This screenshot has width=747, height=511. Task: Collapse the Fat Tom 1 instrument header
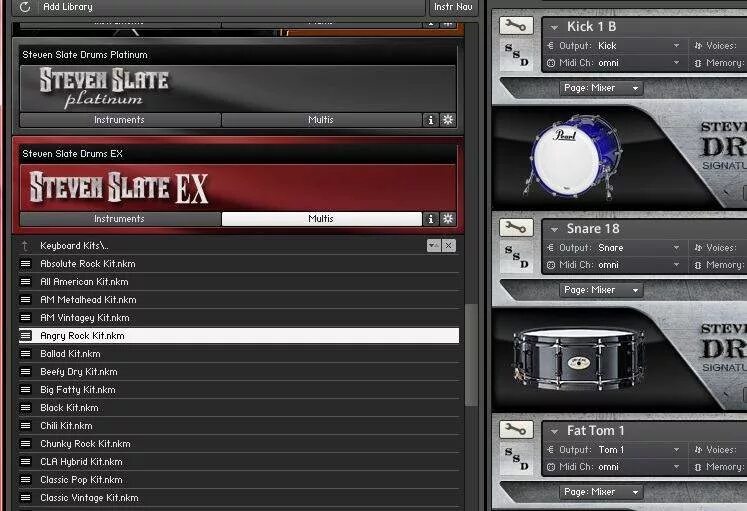[554, 432]
